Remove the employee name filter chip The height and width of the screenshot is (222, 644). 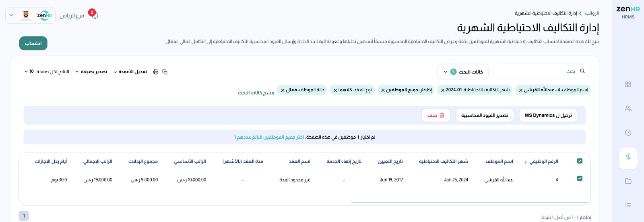click(521, 90)
